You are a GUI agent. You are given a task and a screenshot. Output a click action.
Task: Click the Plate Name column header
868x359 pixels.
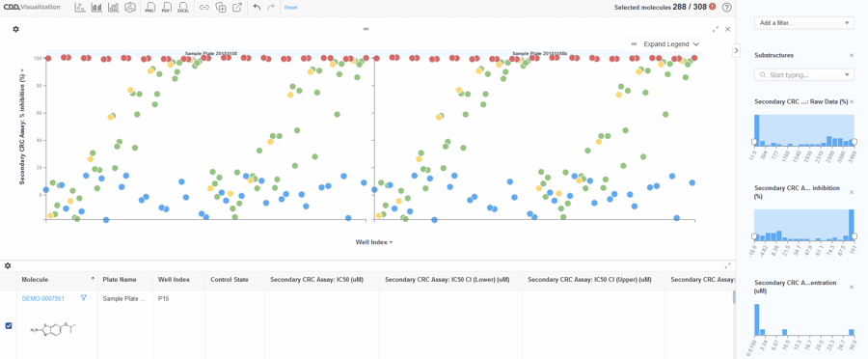[125, 279]
